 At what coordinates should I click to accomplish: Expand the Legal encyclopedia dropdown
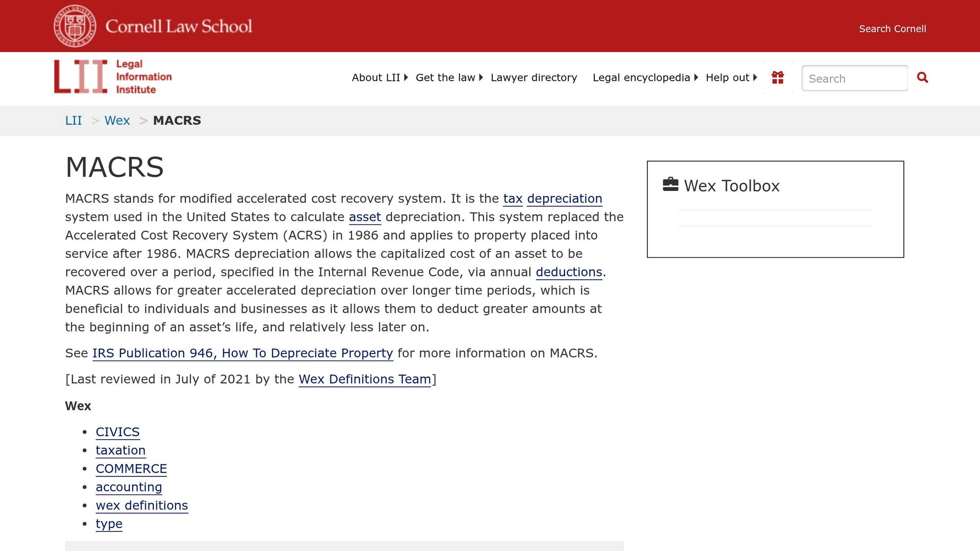click(x=645, y=77)
